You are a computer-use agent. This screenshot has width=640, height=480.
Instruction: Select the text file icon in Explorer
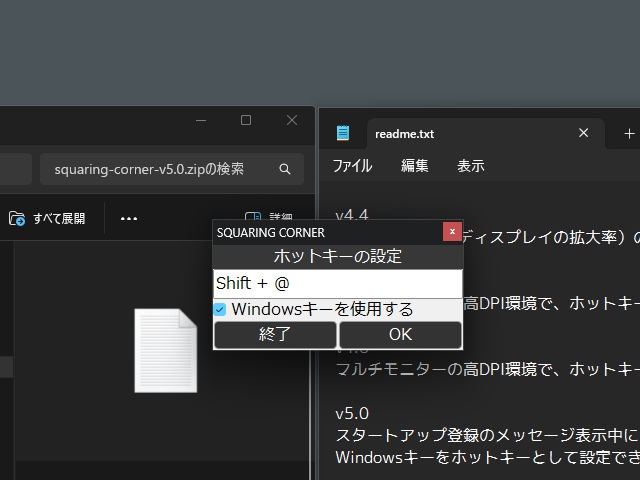pyautogui.click(x=166, y=351)
